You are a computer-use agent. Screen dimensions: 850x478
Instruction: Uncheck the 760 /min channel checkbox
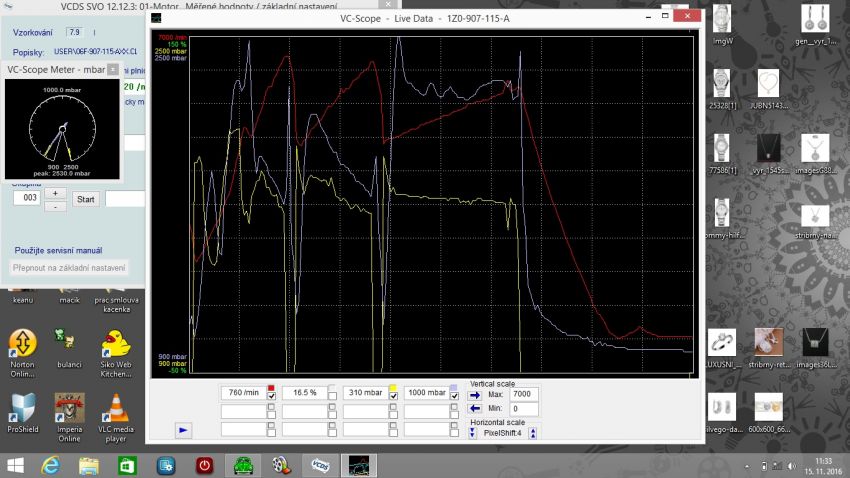click(271, 396)
